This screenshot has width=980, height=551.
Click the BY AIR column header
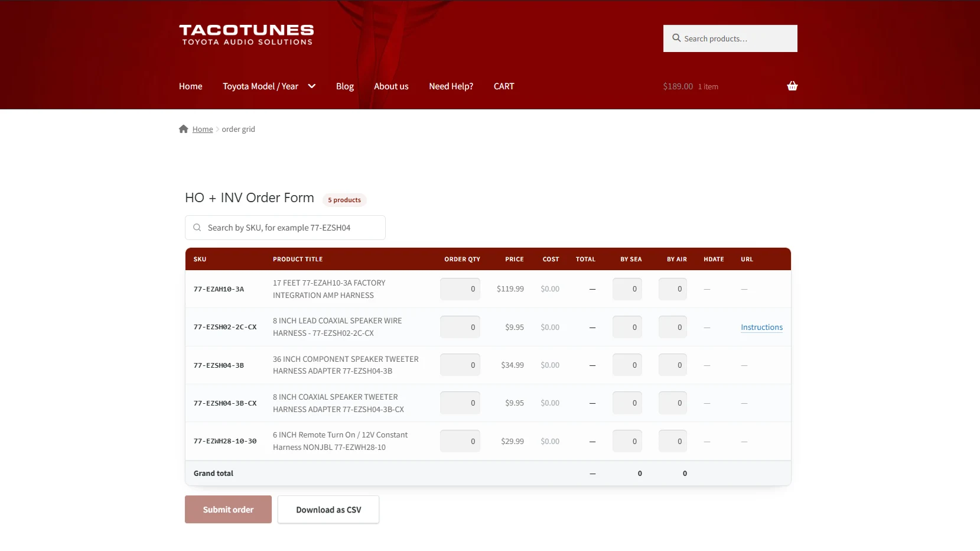coord(677,259)
